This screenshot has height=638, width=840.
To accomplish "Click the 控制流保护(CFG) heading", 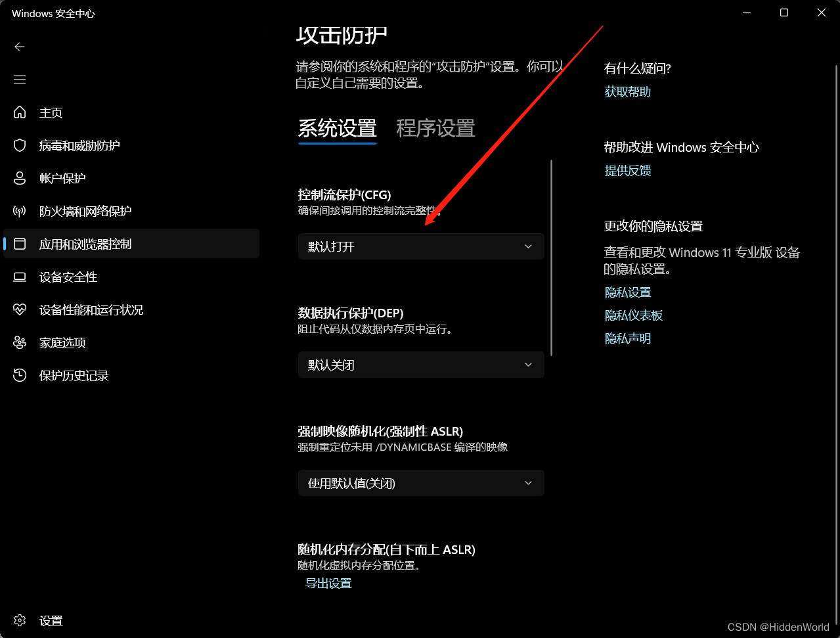I will [344, 194].
